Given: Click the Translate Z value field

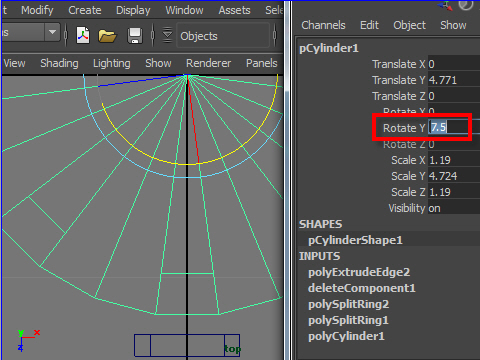Looking at the screenshot, I should 454,96.
